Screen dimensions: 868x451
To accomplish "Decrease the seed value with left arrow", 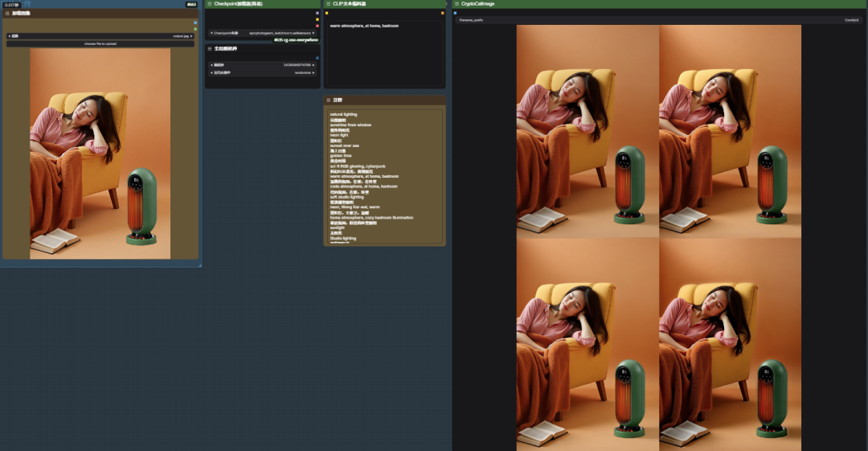I will coord(211,65).
